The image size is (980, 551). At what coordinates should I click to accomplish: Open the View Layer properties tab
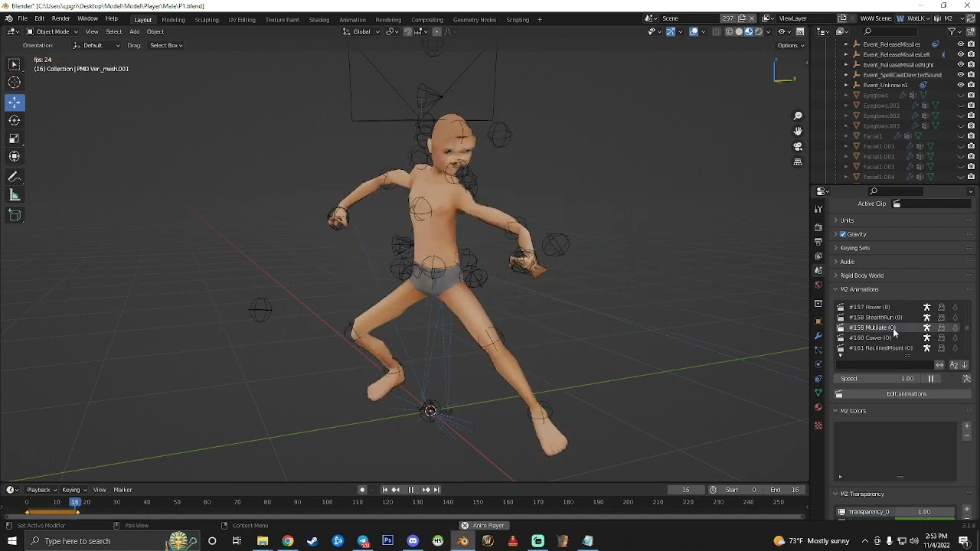(818, 256)
